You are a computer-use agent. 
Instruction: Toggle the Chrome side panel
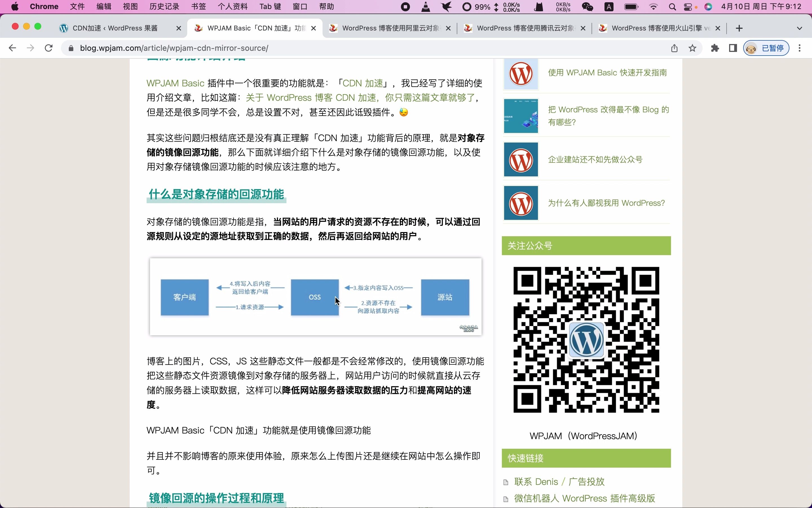733,48
